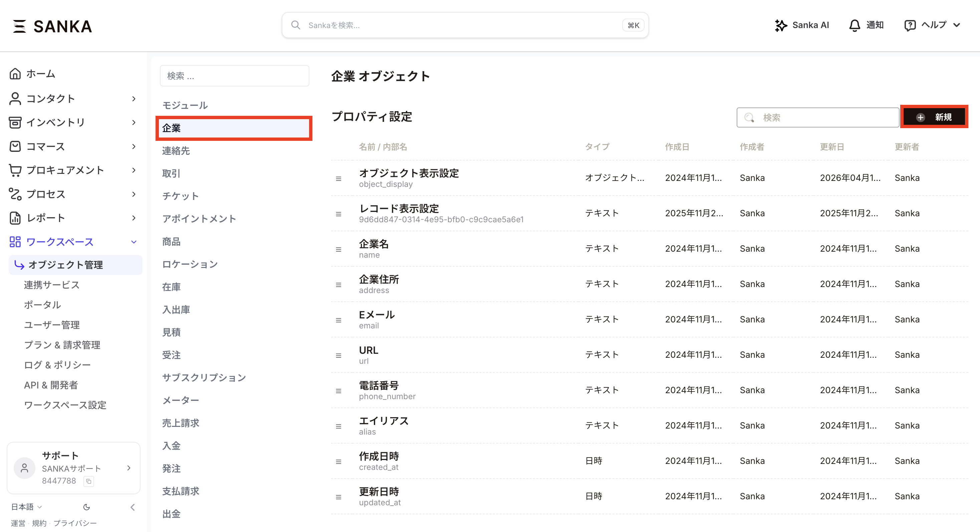The width and height of the screenshot is (980, 532).
Task: Click drag handle for 企業名 row
Action: point(338,249)
